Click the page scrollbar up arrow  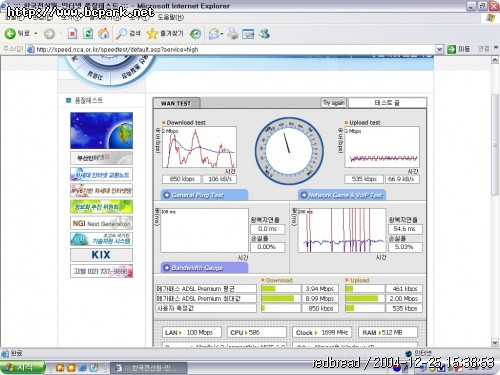tap(495, 60)
